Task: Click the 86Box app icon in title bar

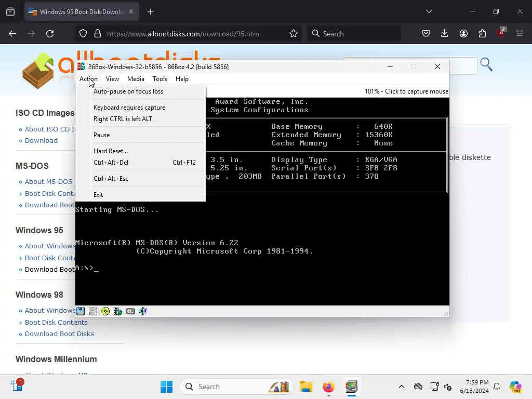Action: [81, 66]
